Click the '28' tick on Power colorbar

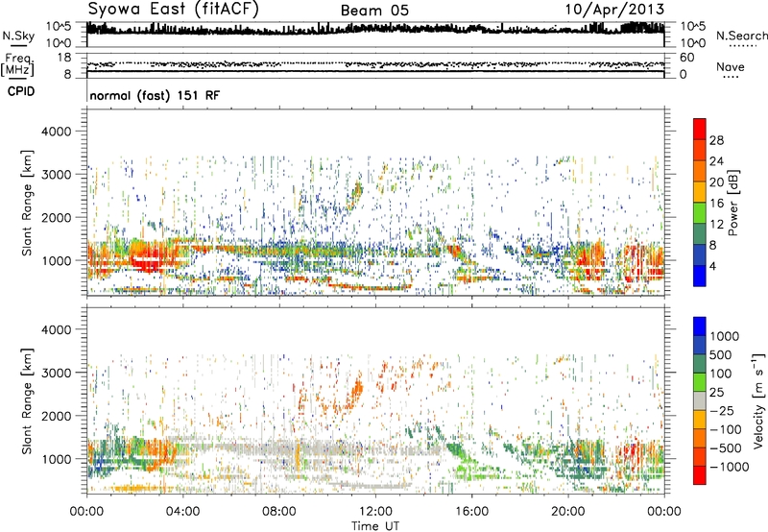click(x=716, y=140)
